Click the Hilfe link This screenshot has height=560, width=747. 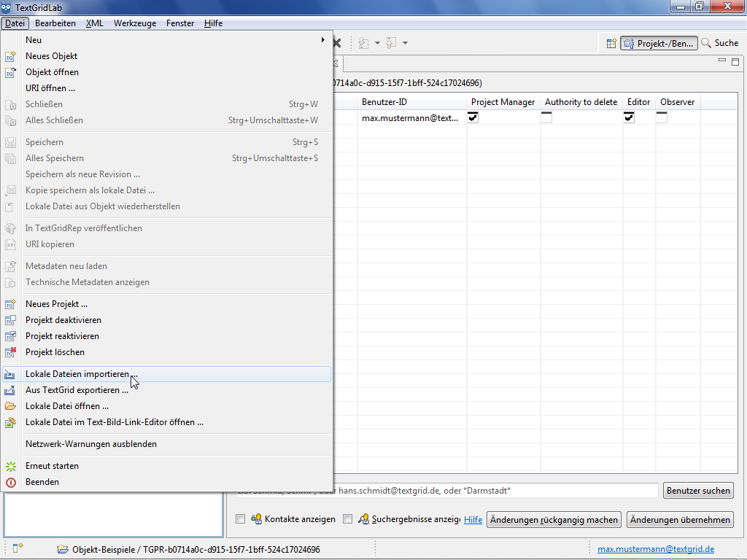473,520
